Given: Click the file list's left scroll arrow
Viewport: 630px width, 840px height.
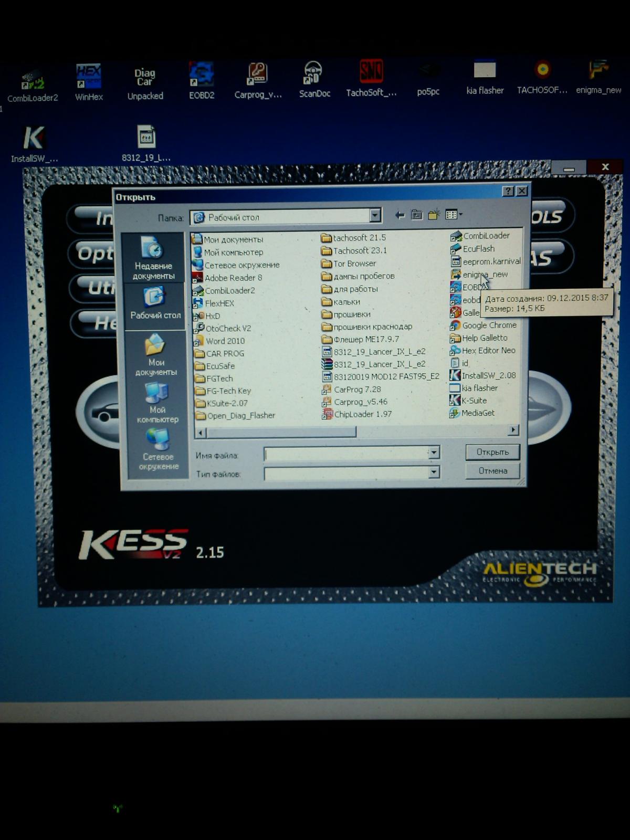Looking at the screenshot, I should coord(201,433).
